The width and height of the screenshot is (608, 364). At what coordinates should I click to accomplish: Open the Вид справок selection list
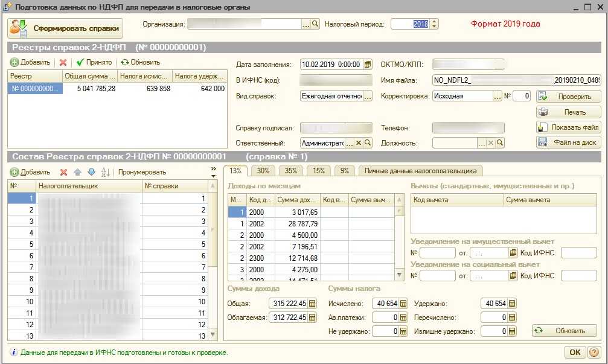pyautogui.click(x=367, y=96)
